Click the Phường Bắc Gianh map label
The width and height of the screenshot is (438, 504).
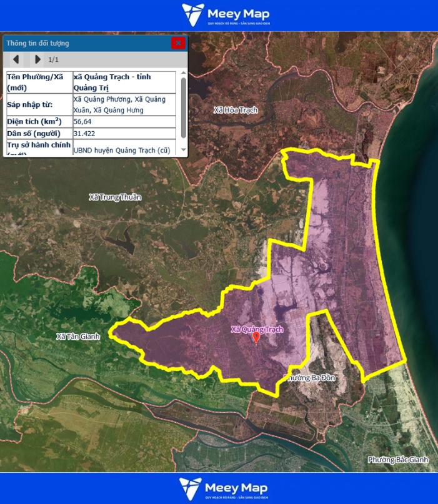tap(397, 460)
